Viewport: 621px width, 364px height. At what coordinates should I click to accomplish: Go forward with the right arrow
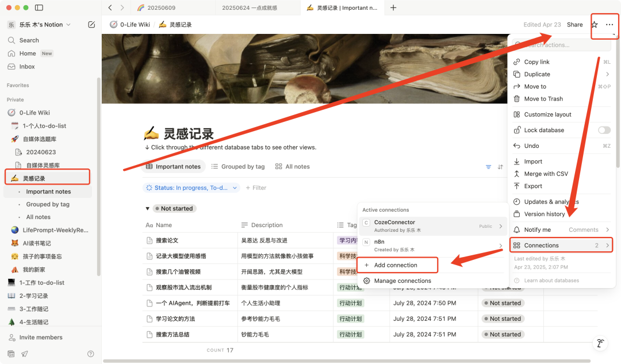122,7
